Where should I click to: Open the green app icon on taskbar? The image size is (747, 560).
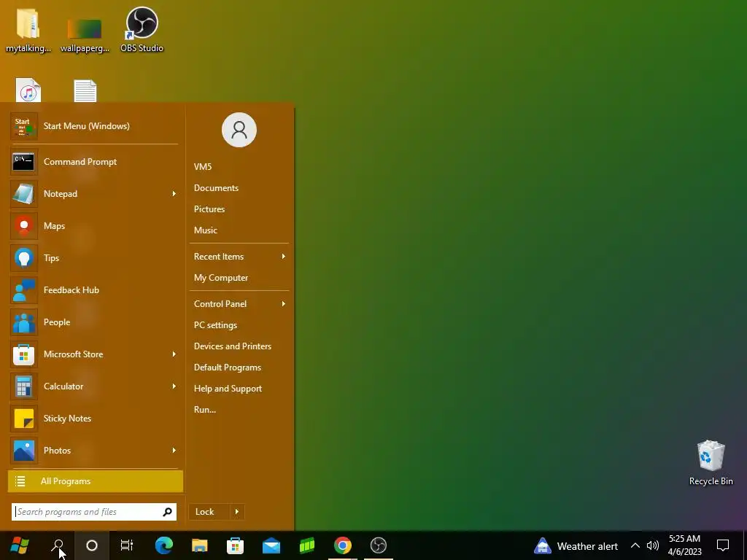[307, 545]
